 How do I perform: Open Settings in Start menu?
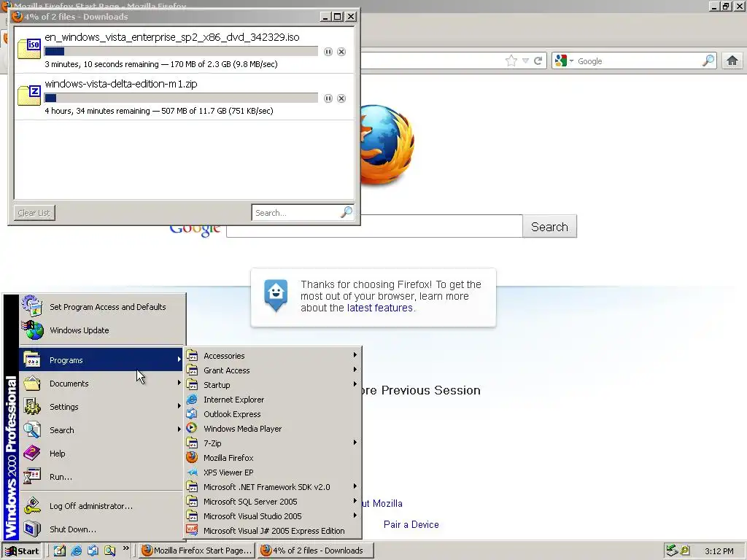(102, 407)
